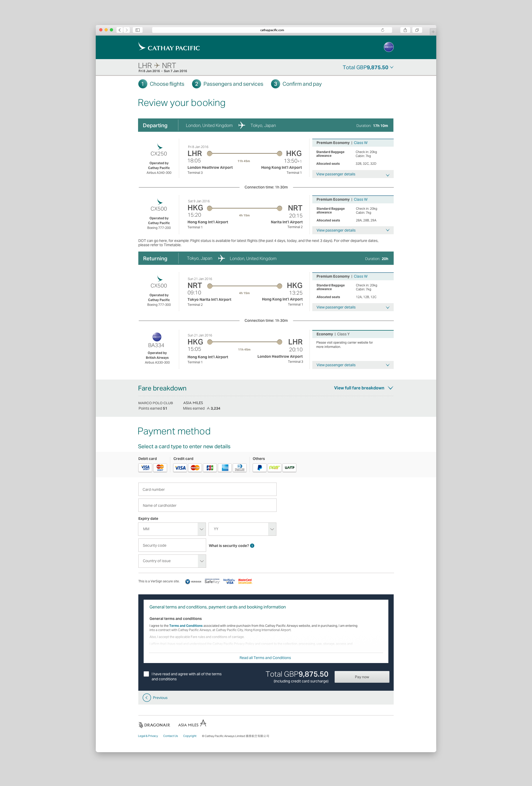532x786 pixels.
Task: Open the Country of issue dropdown
Action: (x=172, y=561)
